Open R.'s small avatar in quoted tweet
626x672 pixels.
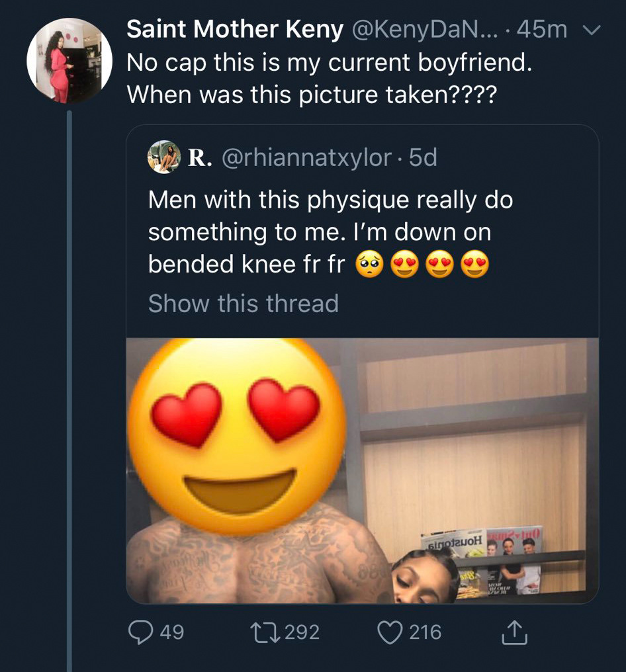[164, 157]
